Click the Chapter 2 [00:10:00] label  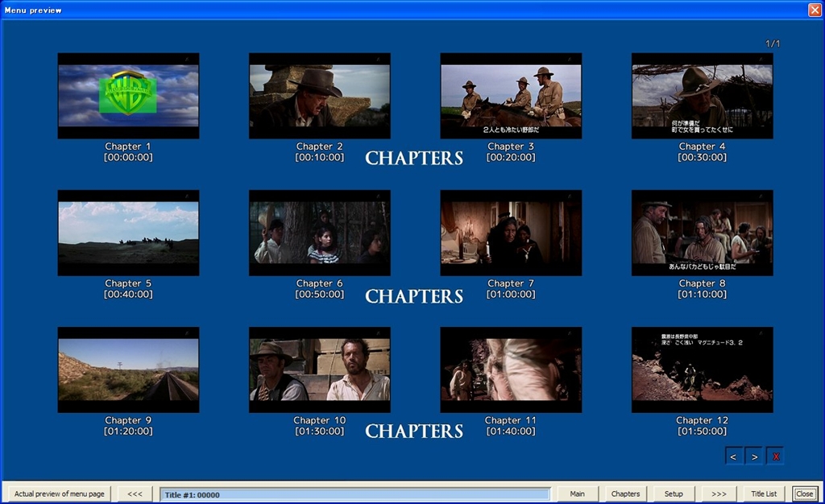[319, 152]
